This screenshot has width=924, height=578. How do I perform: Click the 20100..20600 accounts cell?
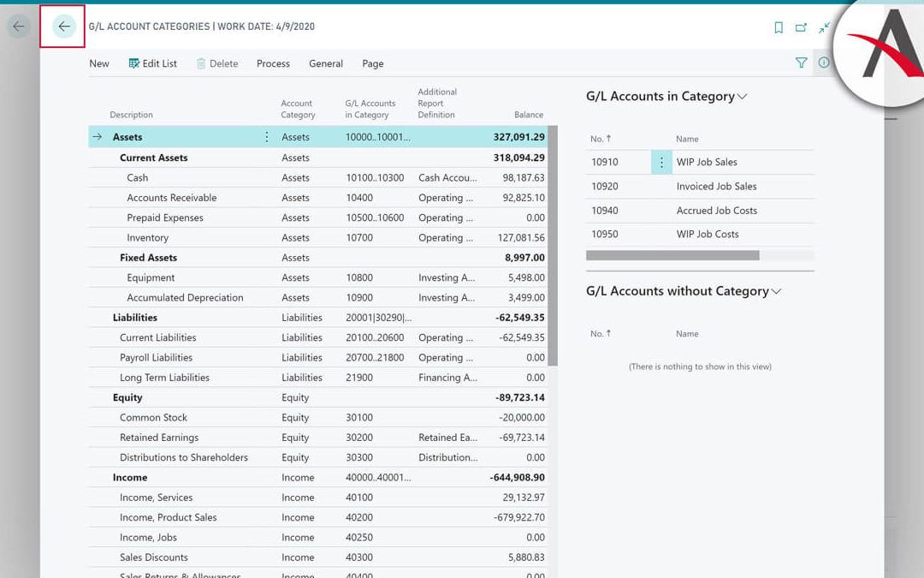point(375,337)
